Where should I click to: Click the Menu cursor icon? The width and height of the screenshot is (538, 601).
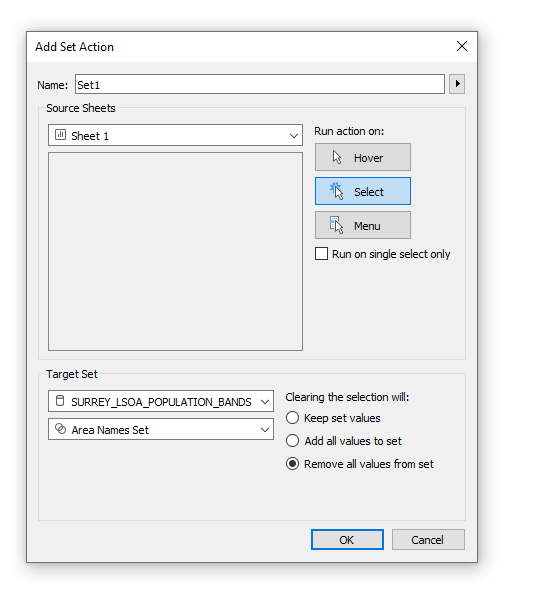336,225
